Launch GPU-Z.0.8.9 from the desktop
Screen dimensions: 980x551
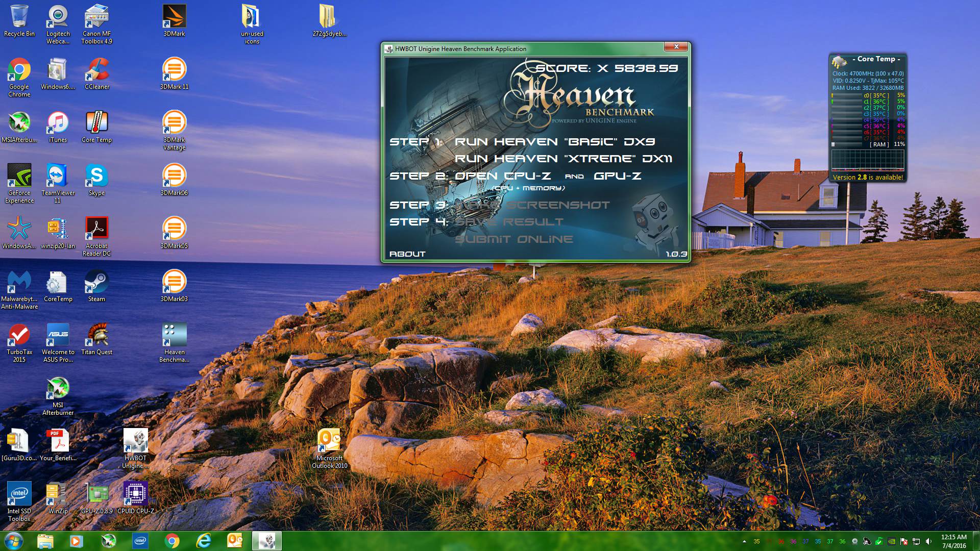(97, 498)
